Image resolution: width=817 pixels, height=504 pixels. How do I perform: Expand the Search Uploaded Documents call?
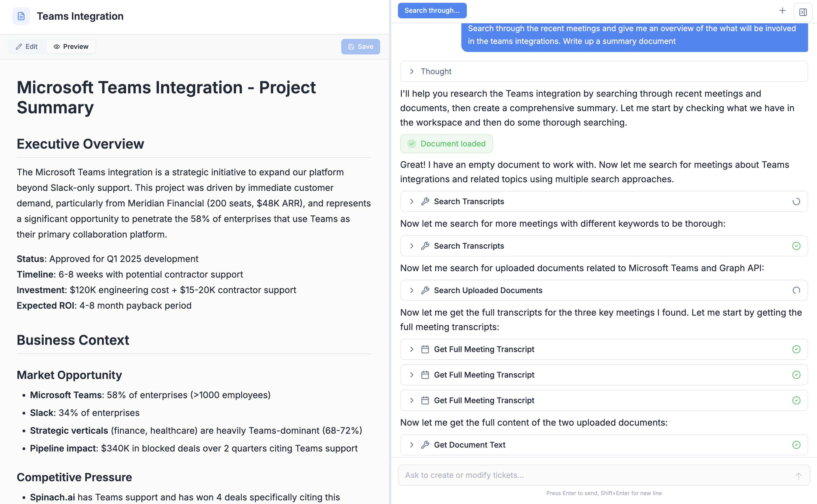(x=412, y=290)
